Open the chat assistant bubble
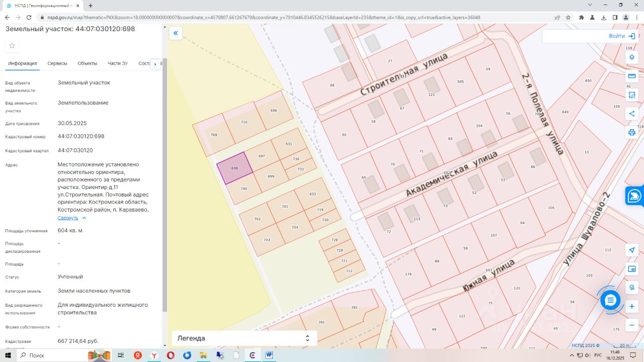644x362 pixels. click(x=610, y=300)
